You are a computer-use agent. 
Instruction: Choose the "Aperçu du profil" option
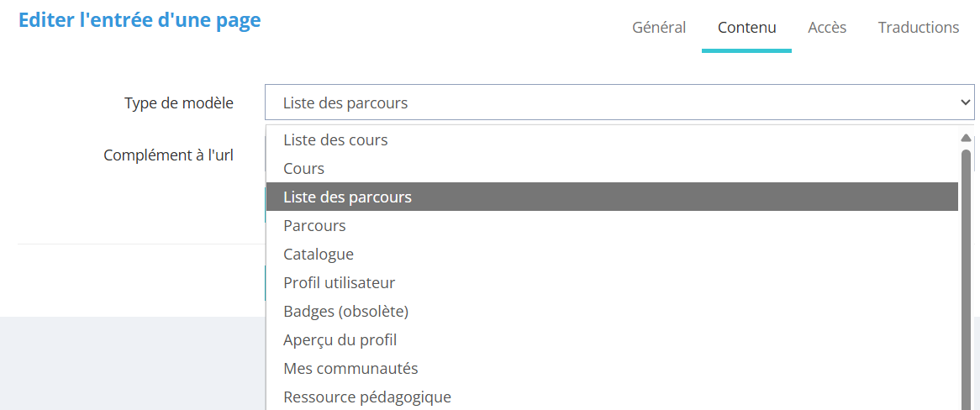(x=340, y=340)
